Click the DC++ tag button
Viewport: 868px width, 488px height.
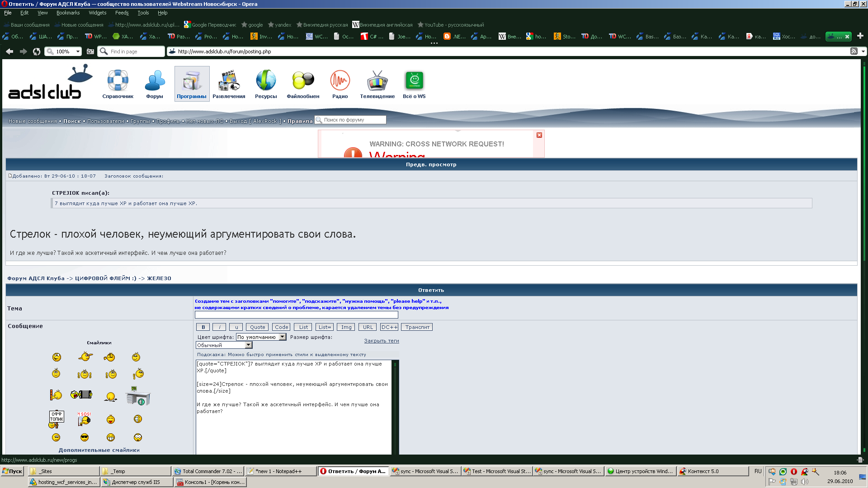[x=389, y=327]
